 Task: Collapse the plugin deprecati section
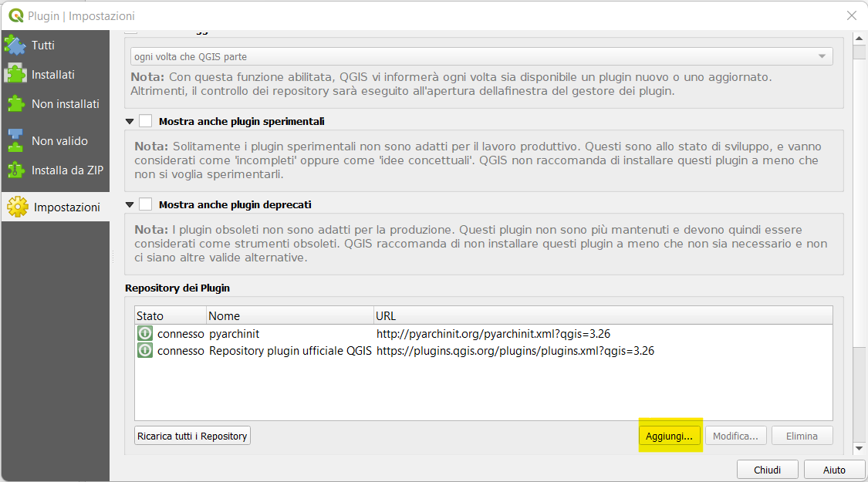pyautogui.click(x=130, y=204)
